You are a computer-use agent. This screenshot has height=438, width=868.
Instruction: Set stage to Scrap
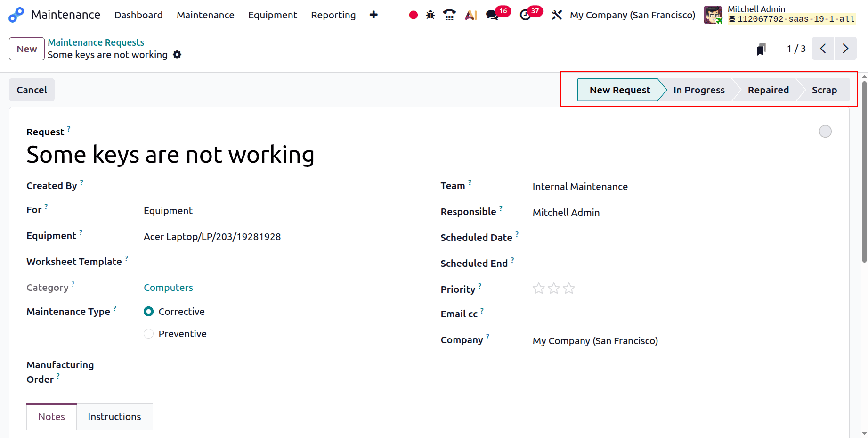coord(824,90)
